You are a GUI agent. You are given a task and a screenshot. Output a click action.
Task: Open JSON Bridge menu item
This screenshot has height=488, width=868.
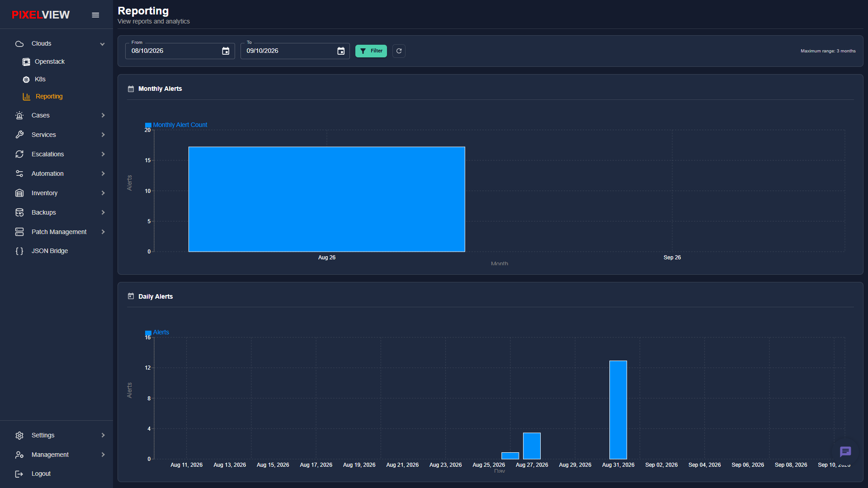50,251
